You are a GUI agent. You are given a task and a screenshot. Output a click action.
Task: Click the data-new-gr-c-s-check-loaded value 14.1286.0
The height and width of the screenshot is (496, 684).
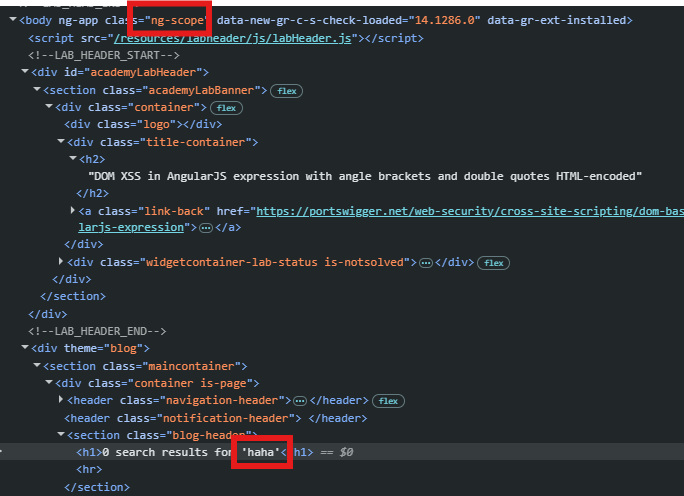coord(445,20)
